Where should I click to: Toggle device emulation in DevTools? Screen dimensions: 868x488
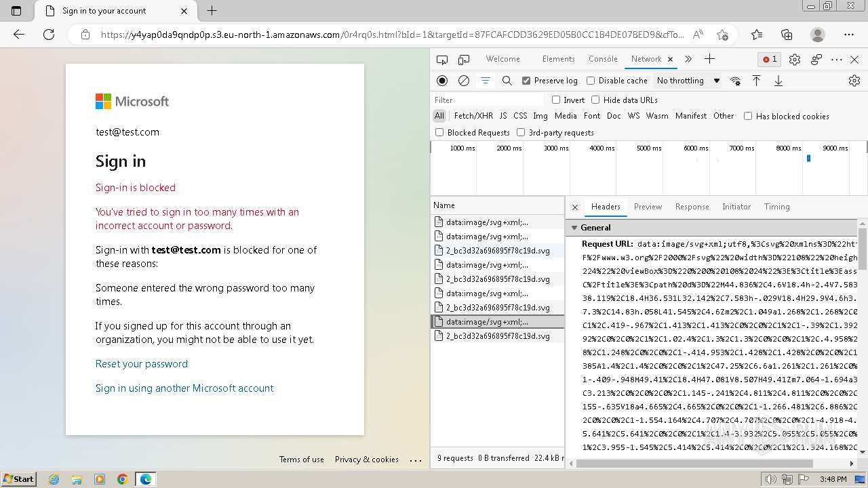pos(464,60)
